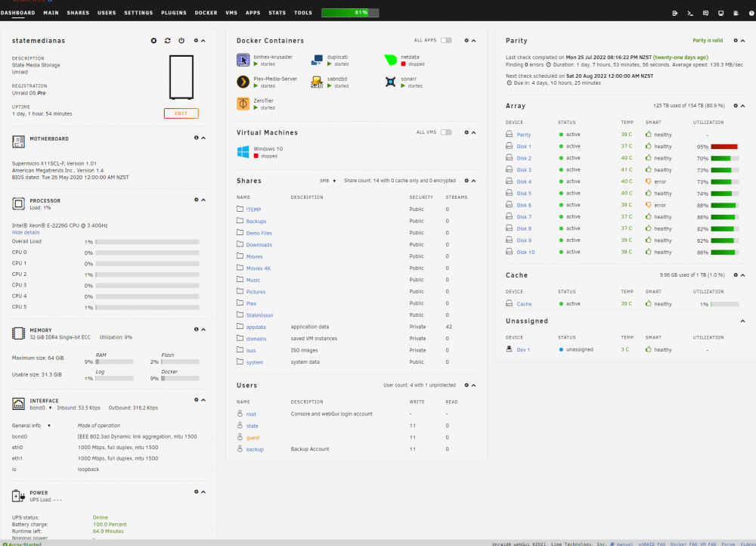The image size is (756, 546).
Task: Collapse the Memory section
Action: click(203, 330)
